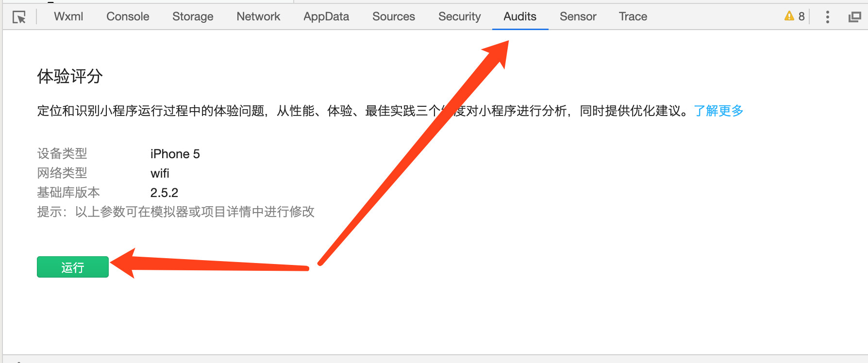
Task: Click the 2.5.2 base library version
Action: pyautogui.click(x=164, y=193)
